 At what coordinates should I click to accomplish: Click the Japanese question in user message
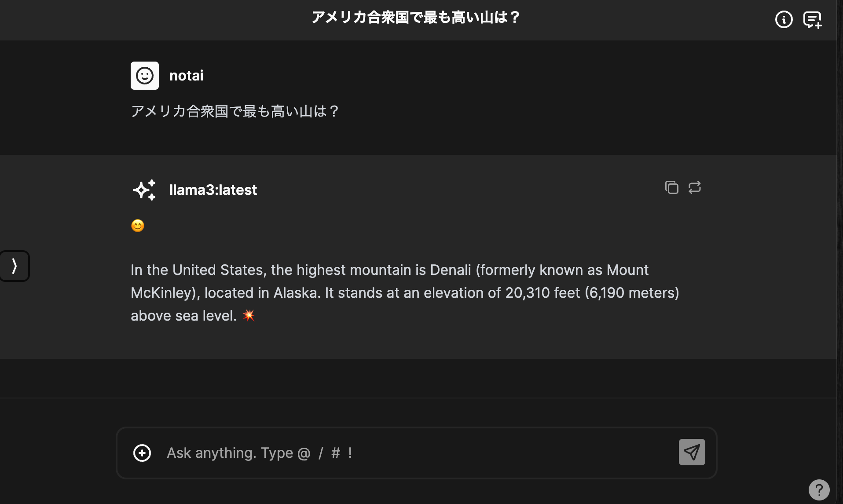(235, 111)
